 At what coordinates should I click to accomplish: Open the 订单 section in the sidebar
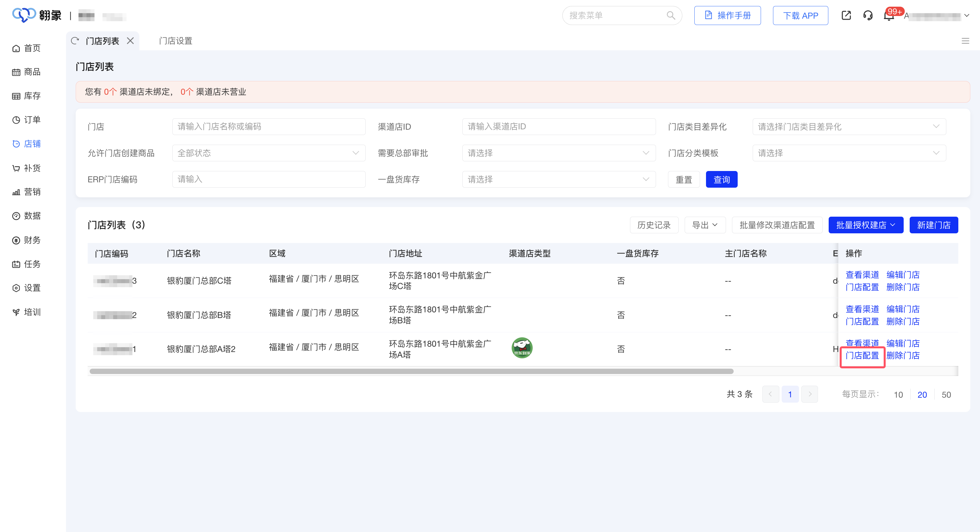tap(26, 119)
